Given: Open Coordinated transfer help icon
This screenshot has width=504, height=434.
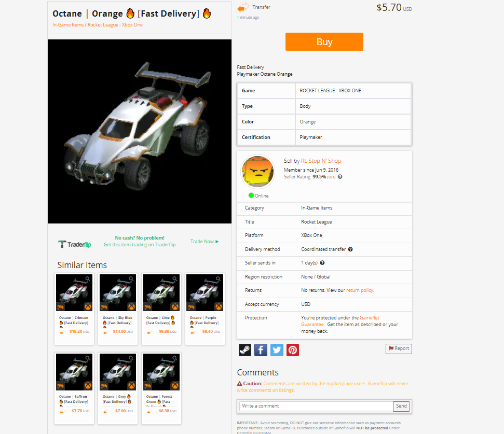Looking at the screenshot, I should pyautogui.click(x=350, y=249).
